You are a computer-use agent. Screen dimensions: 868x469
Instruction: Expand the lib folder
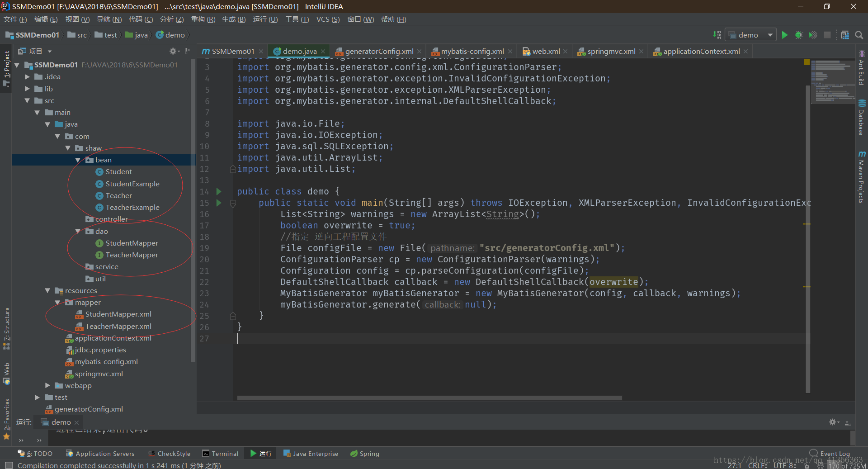(x=27, y=89)
